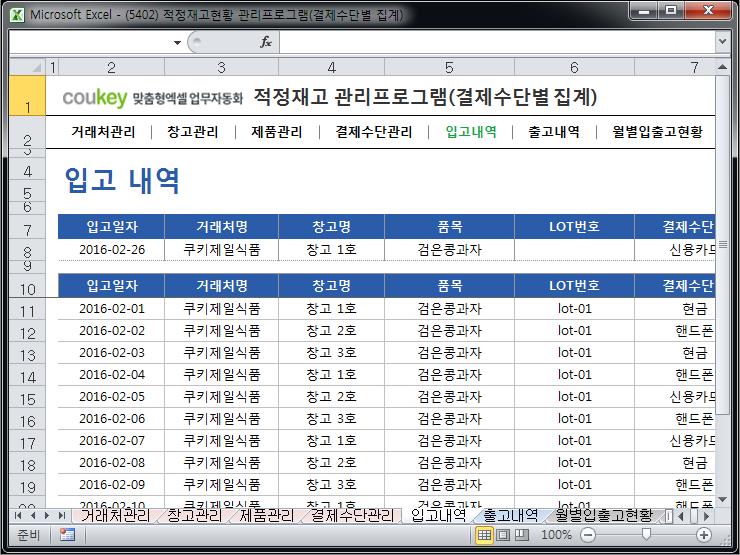740x555 pixels.
Task: Click the LOT번호 header in row 7
Action: (574, 227)
